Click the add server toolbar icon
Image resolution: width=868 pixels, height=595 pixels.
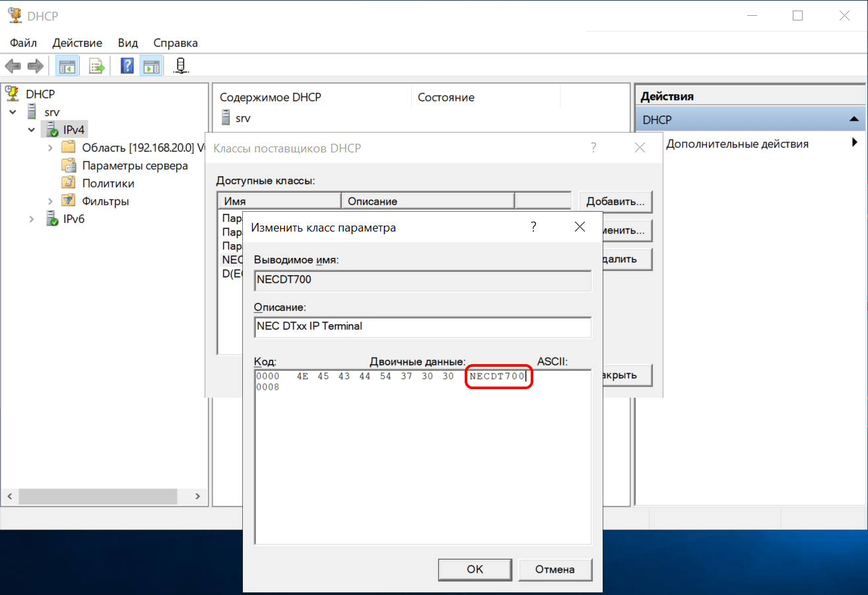tap(181, 66)
